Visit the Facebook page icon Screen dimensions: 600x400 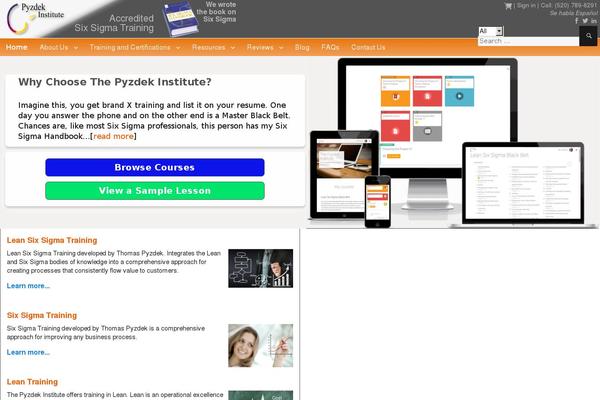tap(577, 21)
